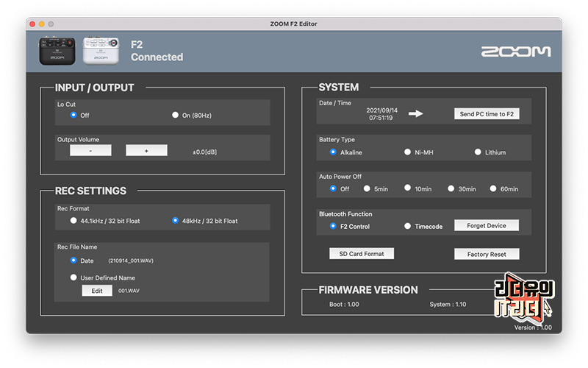Minimize window with yellow button
Screen dimensions: 588x368
click(42, 24)
